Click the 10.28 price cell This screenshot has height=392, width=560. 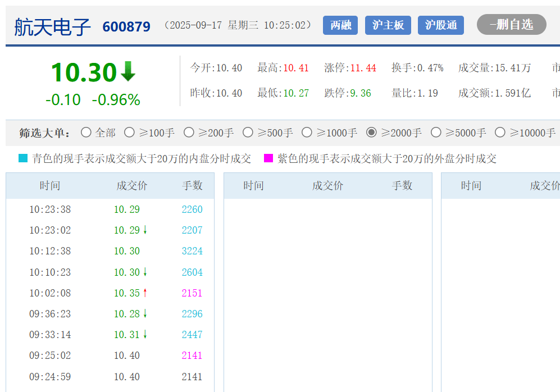coord(127,314)
